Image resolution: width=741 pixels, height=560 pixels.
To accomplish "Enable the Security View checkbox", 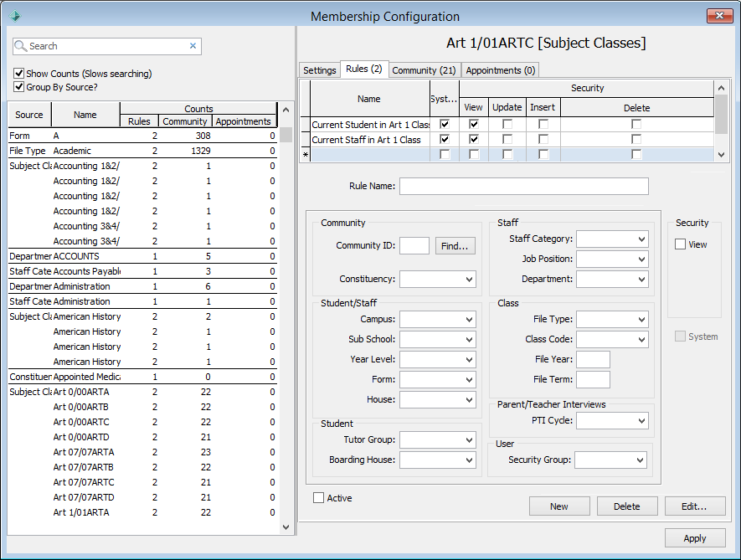I will [680, 244].
